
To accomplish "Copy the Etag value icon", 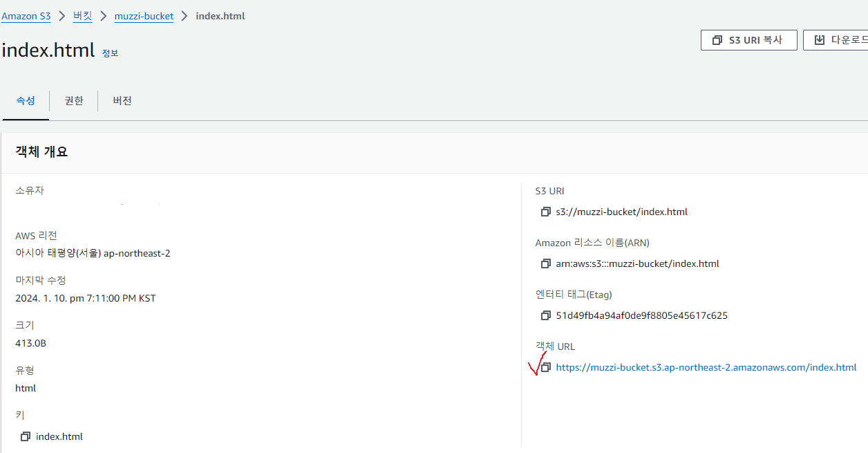I will click(x=545, y=316).
